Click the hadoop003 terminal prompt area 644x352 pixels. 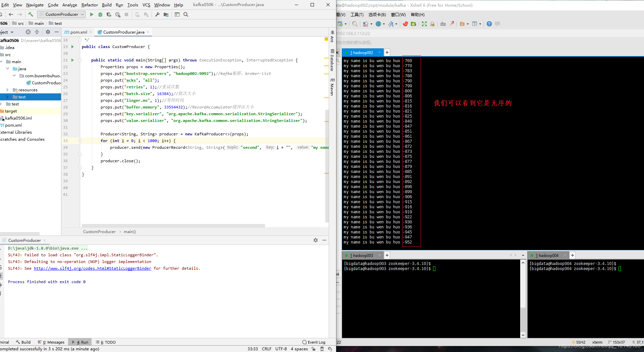(x=431, y=298)
